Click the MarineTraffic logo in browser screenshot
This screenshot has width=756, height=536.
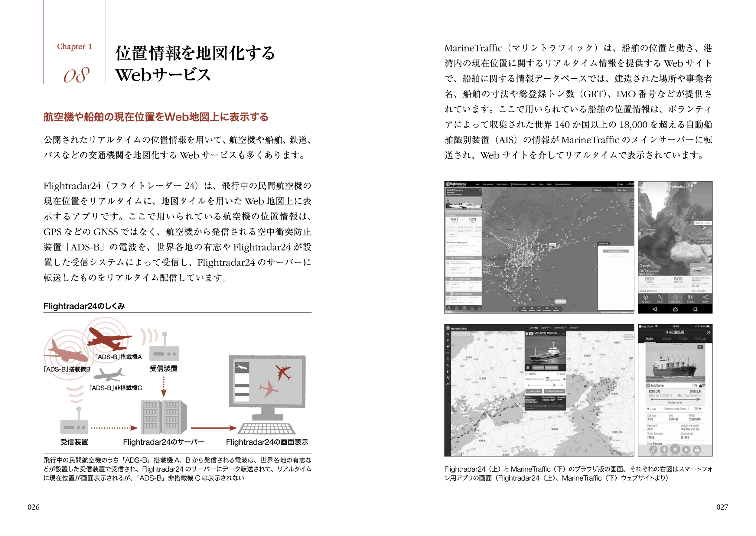(456, 328)
